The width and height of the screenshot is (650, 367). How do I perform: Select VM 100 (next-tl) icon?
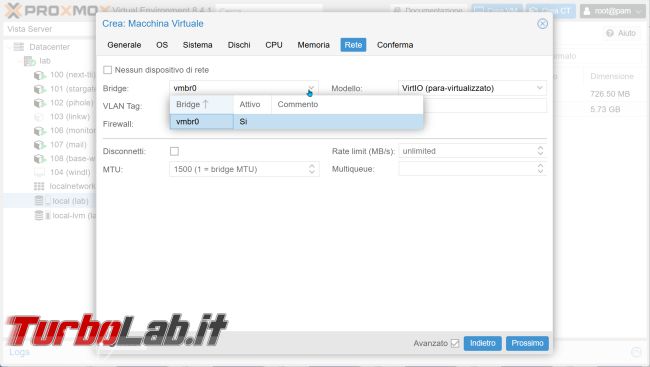(x=40, y=75)
